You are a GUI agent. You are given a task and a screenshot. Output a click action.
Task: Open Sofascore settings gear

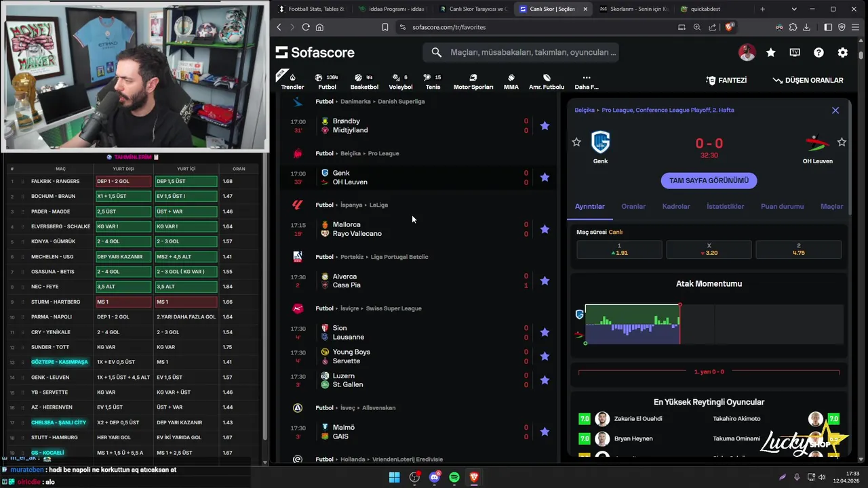pyautogui.click(x=842, y=52)
